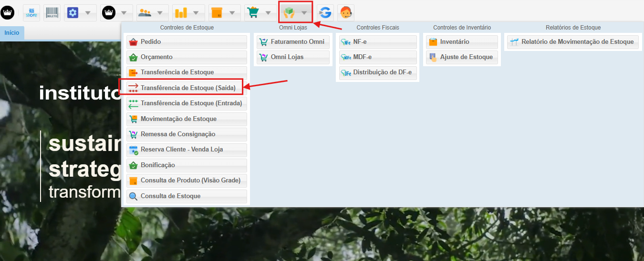Expand the shopping cart dropdown arrow
The width and height of the screenshot is (644, 261).
[x=269, y=12]
